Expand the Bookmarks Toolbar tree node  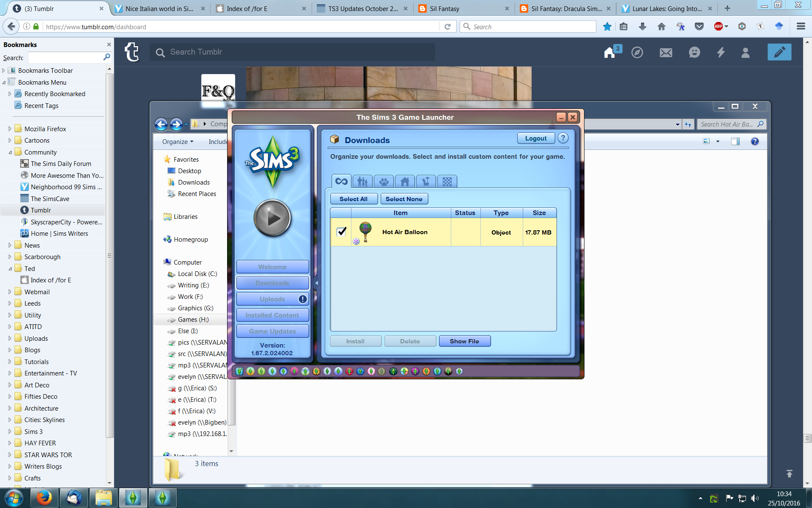pos(4,70)
